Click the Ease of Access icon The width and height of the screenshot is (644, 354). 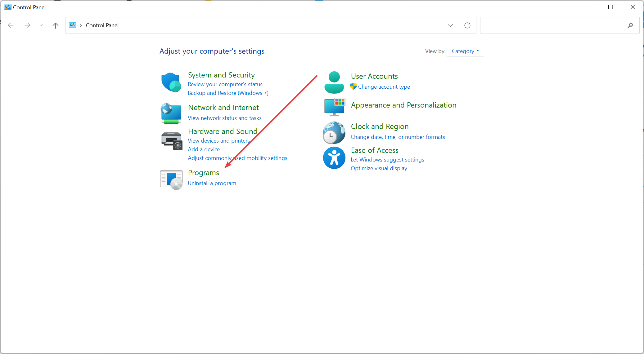coord(334,158)
